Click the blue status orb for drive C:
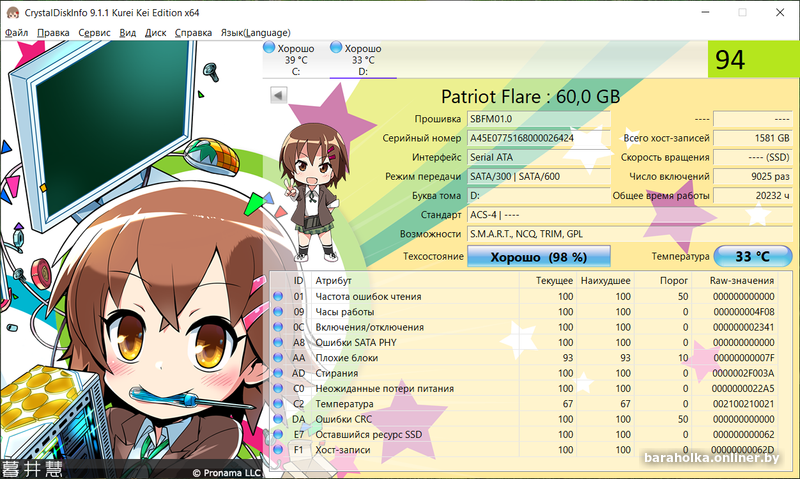 coord(269,47)
